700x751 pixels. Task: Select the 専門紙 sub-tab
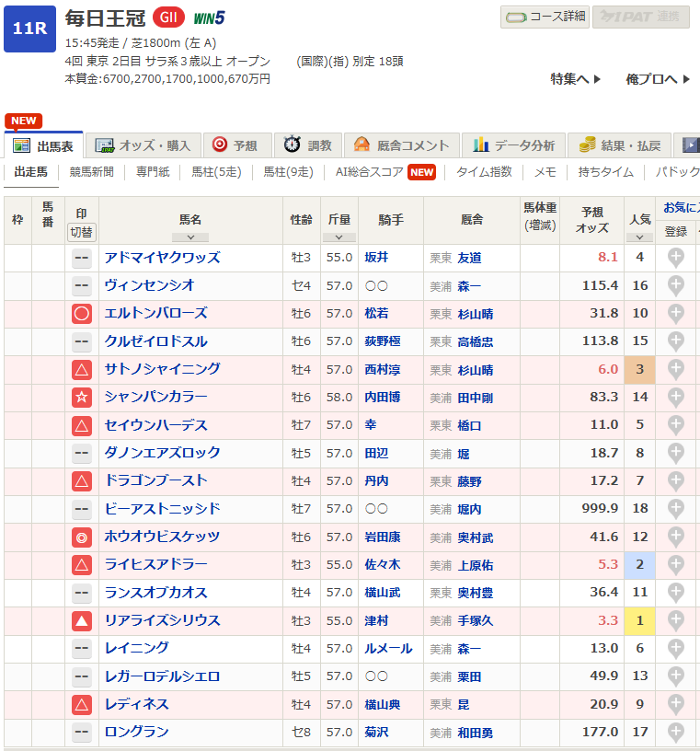153,172
